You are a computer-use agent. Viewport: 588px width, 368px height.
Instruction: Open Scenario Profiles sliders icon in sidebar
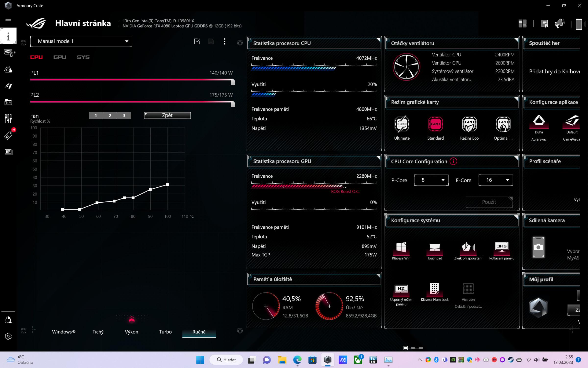point(8,118)
